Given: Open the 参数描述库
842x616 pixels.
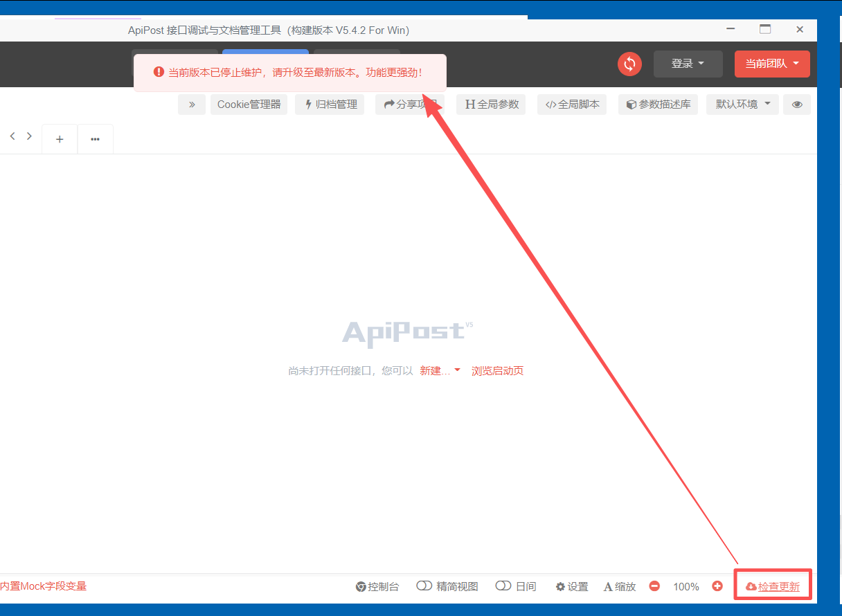Looking at the screenshot, I should pos(659,105).
